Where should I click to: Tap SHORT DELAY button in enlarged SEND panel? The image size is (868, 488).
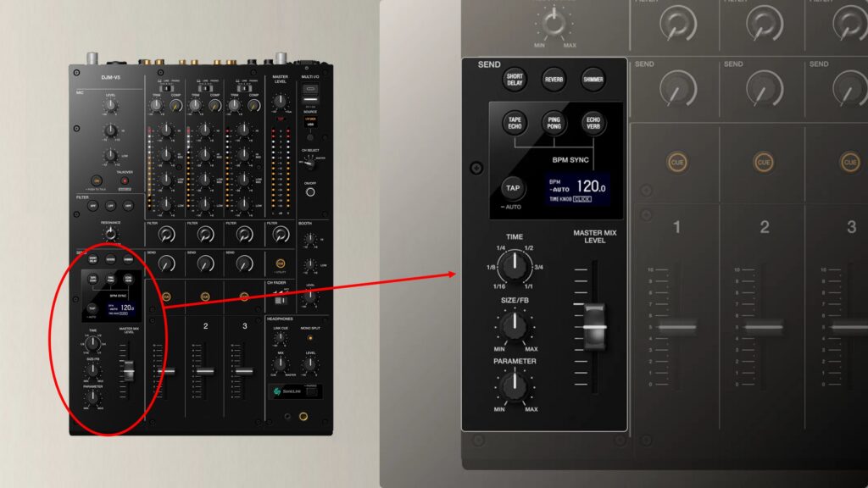pos(515,80)
